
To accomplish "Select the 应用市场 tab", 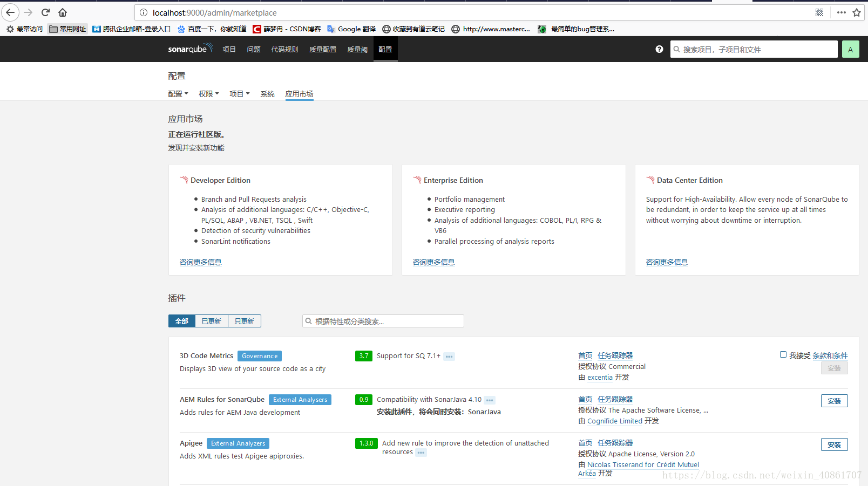I will point(300,94).
